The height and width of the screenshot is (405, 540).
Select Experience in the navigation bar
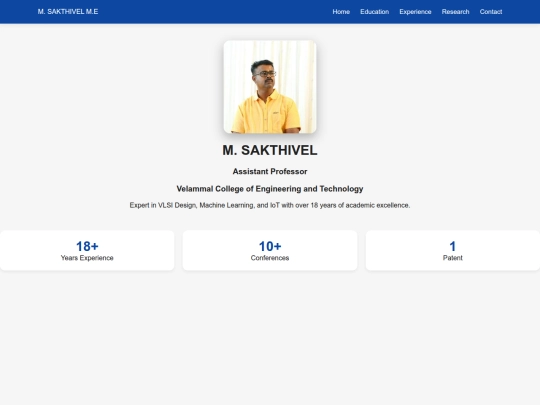tap(415, 12)
